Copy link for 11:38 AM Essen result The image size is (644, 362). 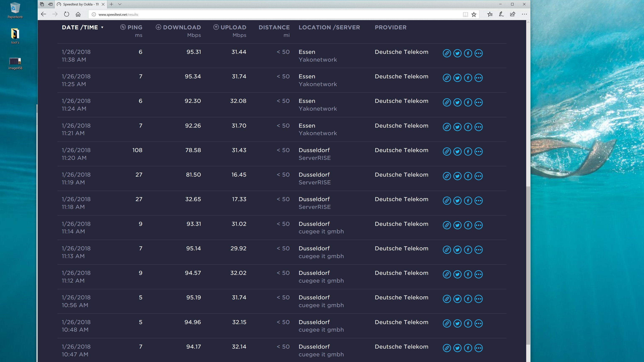coord(447,53)
